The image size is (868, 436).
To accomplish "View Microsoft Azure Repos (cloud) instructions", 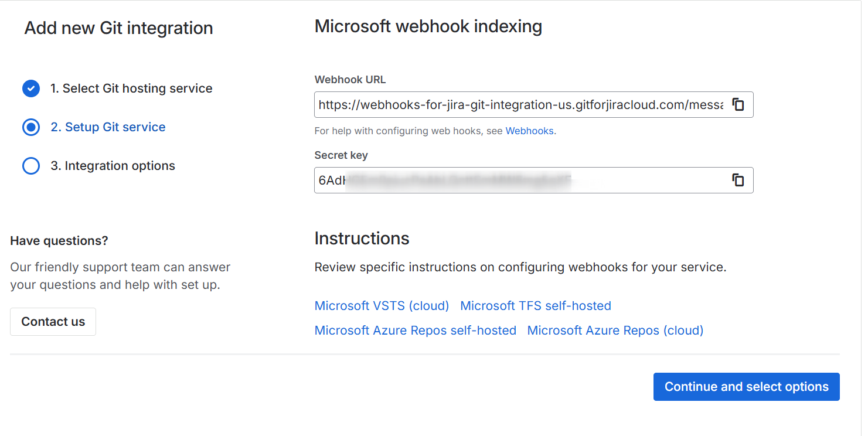I will click(x=615, y=331).
